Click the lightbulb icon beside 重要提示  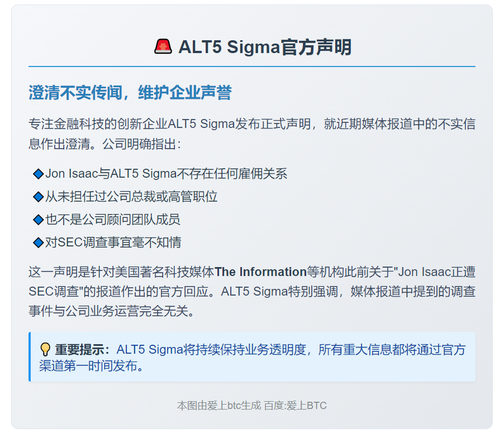[x=45, y=350]
